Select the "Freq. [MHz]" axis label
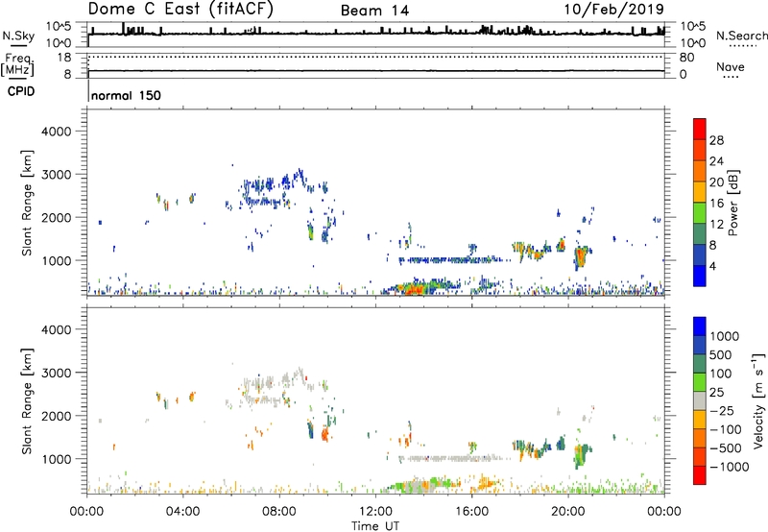Screen dimensions: 768x532 point(17,65)
